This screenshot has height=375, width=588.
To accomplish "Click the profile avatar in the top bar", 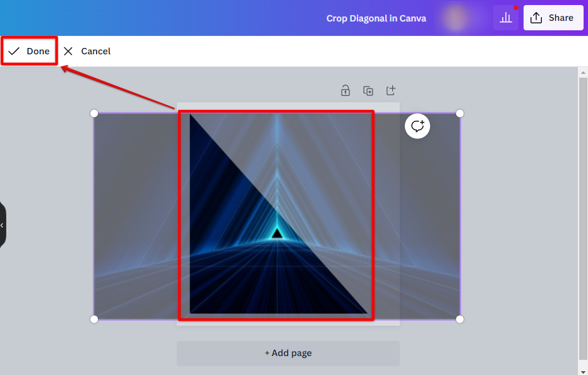I will (456, 17).
